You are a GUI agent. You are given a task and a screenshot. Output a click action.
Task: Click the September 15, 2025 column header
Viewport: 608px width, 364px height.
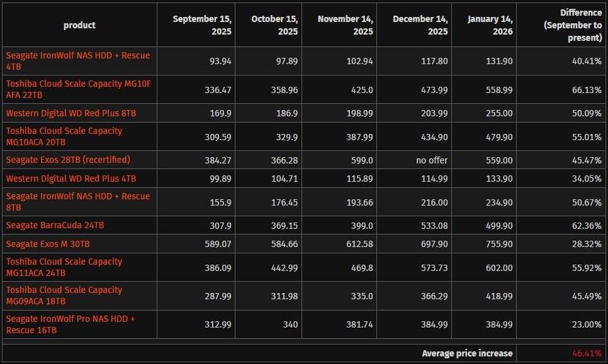pos(202,25)
